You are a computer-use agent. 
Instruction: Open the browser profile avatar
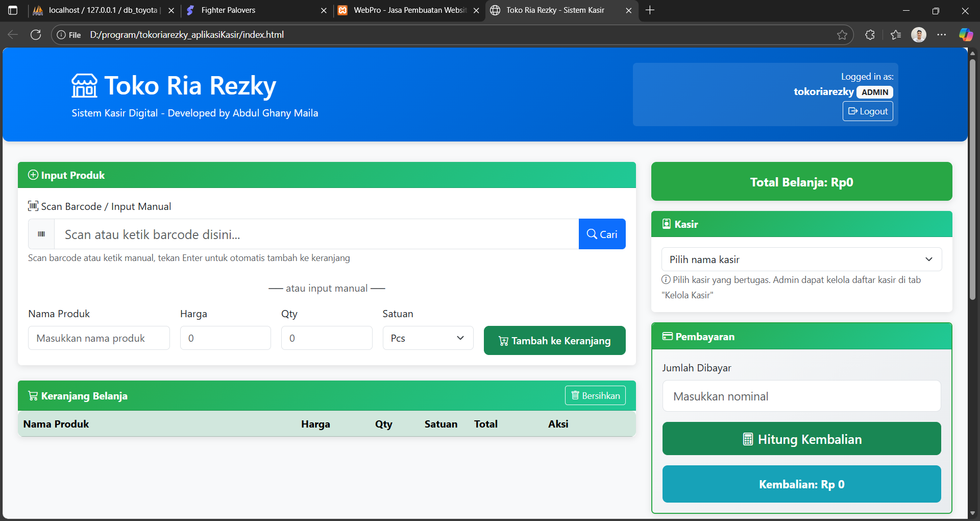[x=919, y=35]
